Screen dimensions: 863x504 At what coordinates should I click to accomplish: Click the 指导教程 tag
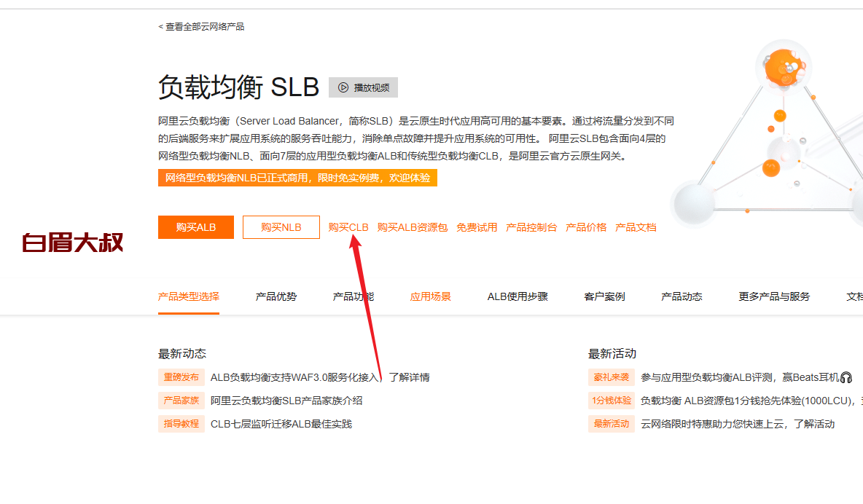click(181, 424)
